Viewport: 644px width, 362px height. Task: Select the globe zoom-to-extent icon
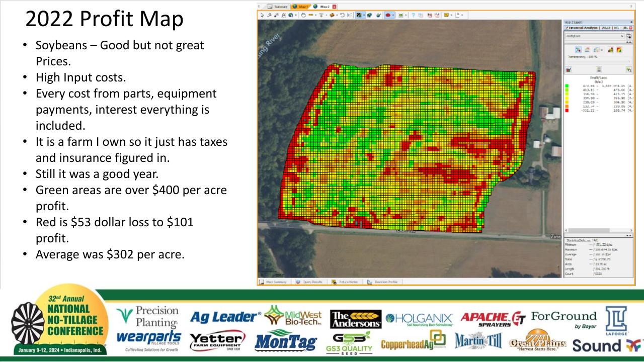[x=290, y=15]
